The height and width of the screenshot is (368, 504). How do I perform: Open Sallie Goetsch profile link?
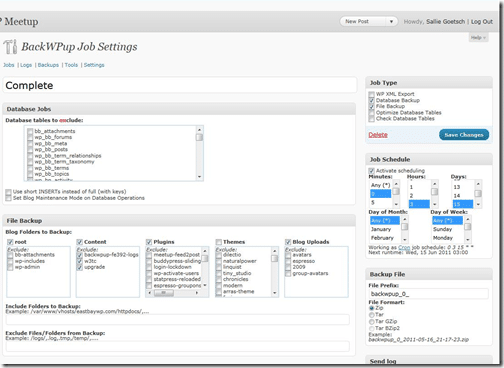pos(445,22)
